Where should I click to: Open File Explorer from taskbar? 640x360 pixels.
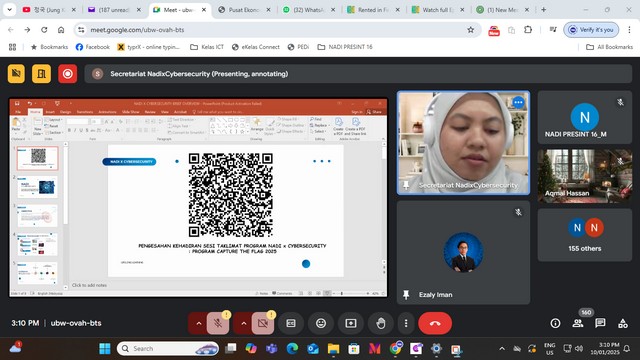point(333,349)
